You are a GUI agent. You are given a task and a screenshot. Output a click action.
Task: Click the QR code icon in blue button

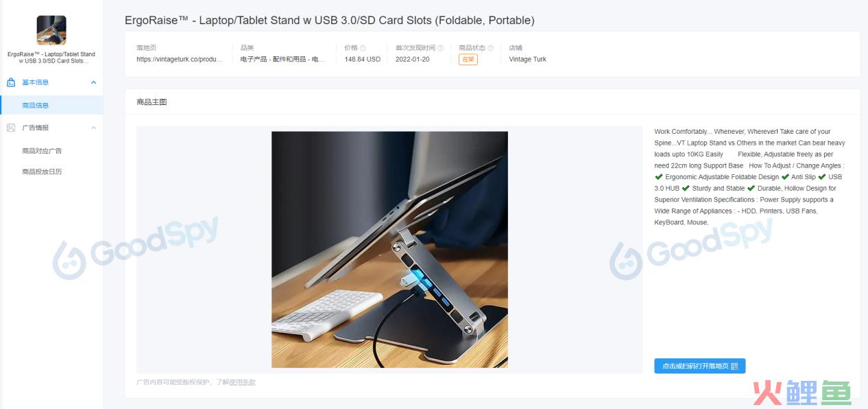pos(734,366)
